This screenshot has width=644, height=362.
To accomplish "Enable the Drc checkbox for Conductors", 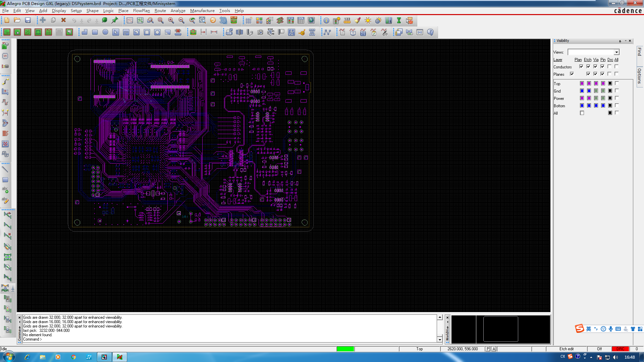I will click(610, 67).
